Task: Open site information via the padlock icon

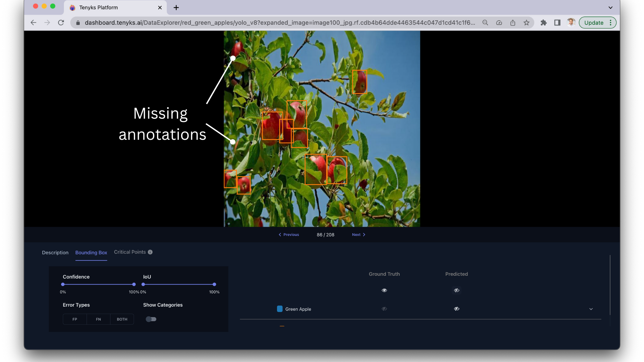Action: coord(77,22)
